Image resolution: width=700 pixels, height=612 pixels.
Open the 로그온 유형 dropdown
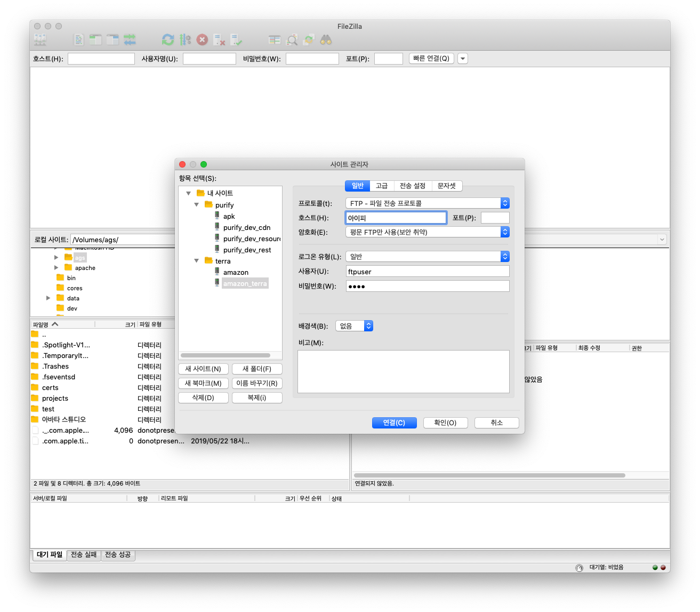[x=428, y=257]
